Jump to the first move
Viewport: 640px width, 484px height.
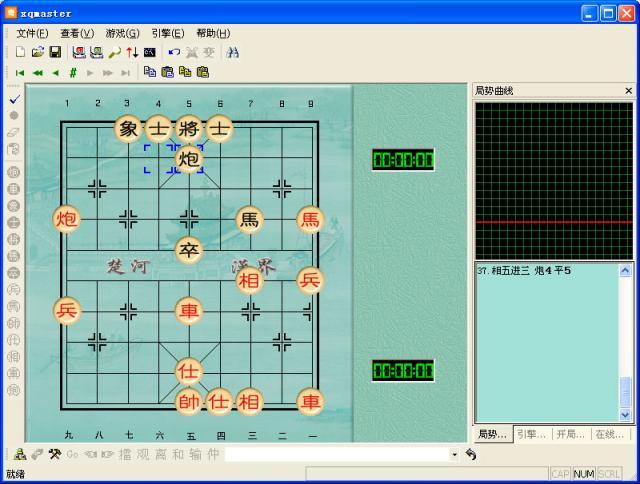[20, 73]
